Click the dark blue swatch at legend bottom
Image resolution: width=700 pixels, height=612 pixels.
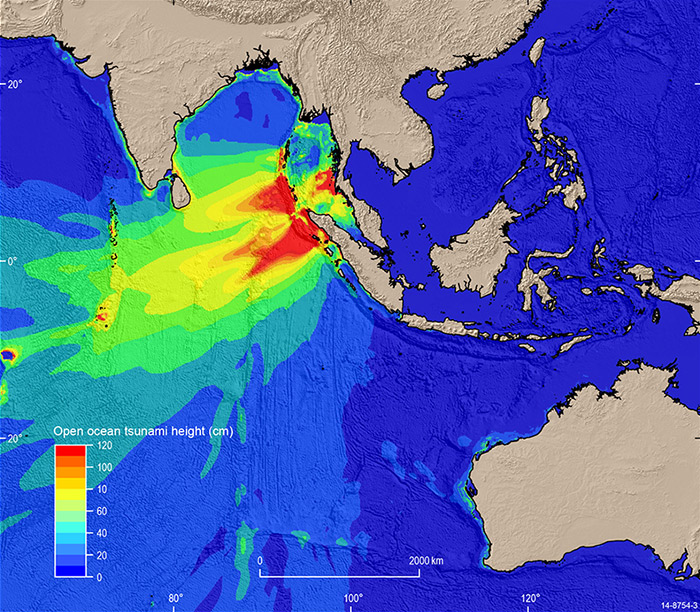coord(69,572)
